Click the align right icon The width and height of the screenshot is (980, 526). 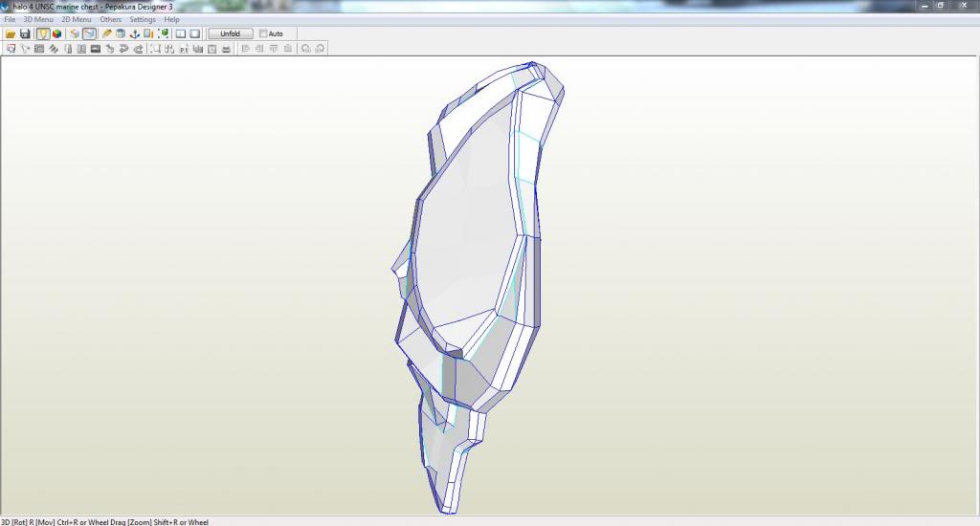click(259, 49)
